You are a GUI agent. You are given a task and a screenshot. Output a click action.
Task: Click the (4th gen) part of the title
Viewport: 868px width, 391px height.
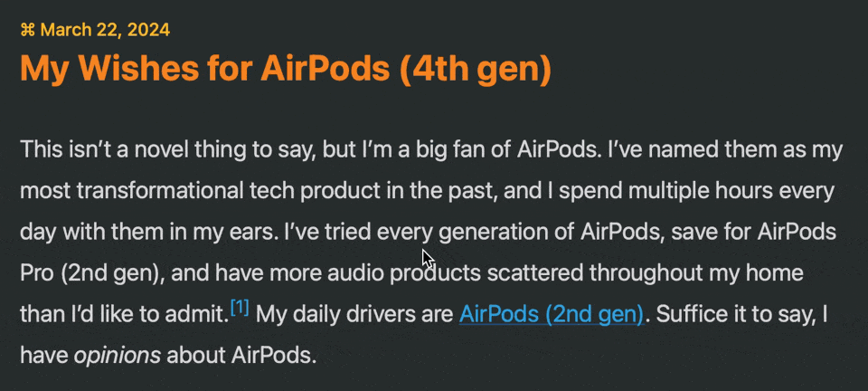[x=475, y=69]
